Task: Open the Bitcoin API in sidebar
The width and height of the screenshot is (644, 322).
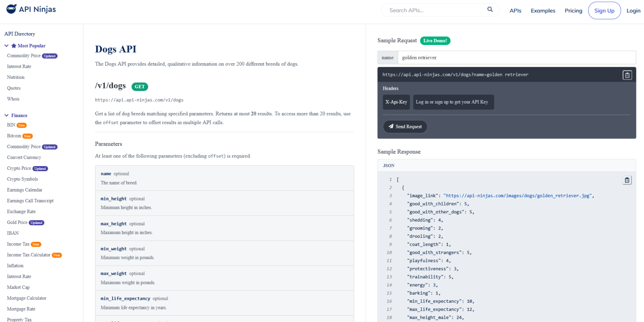Action: tap(14, 136)
